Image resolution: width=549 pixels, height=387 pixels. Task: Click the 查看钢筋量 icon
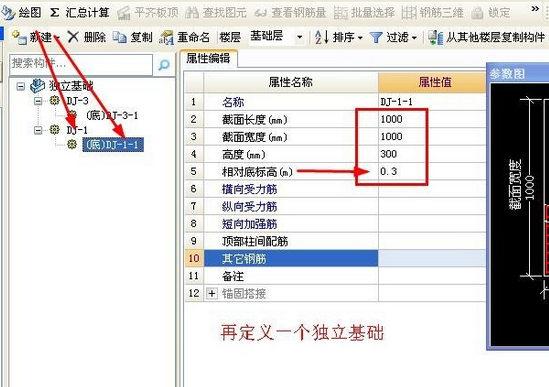(260, 13)
